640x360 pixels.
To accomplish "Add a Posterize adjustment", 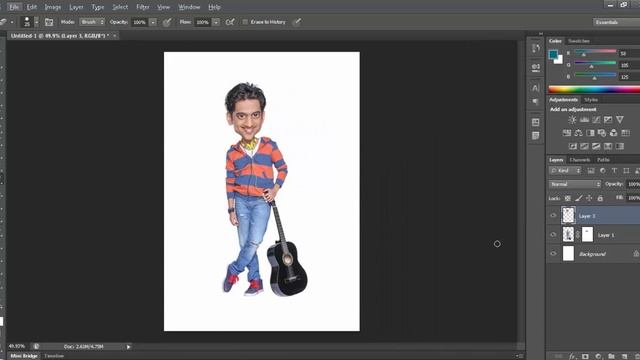I will [584, 146].
